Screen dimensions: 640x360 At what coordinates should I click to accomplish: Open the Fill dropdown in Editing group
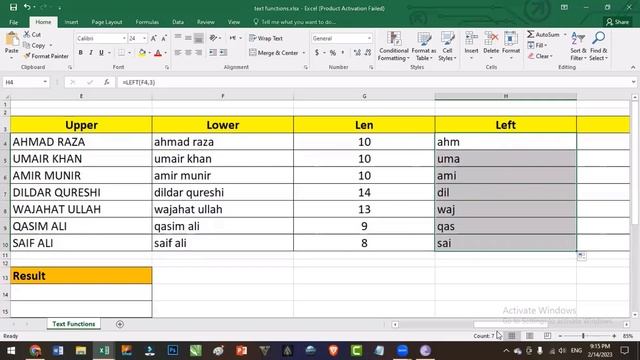pos(537,45)
